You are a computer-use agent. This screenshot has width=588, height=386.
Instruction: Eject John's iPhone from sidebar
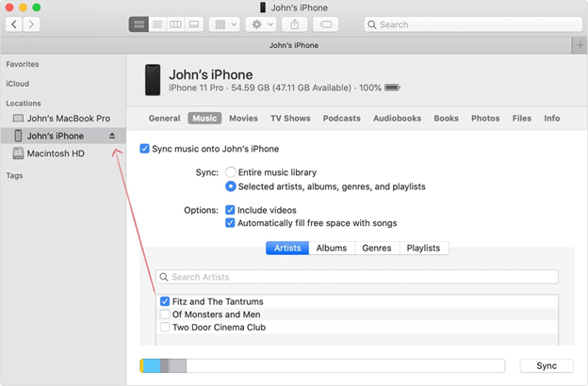112,136
